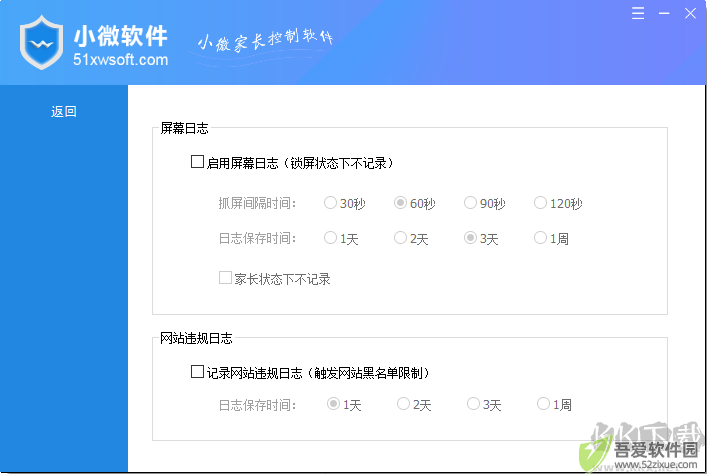Minimize the 小微软件 window
Screen dimensions: 707x474
664,14
